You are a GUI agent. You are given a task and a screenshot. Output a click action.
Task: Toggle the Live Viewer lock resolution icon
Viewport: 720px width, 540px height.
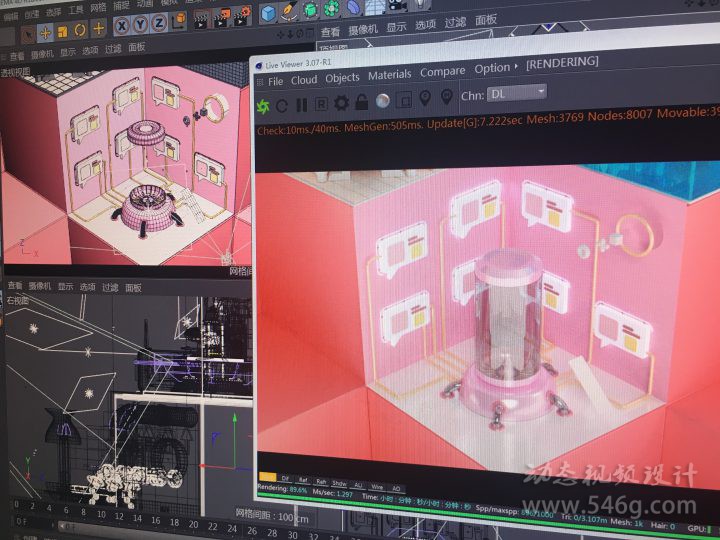(361, 102)
